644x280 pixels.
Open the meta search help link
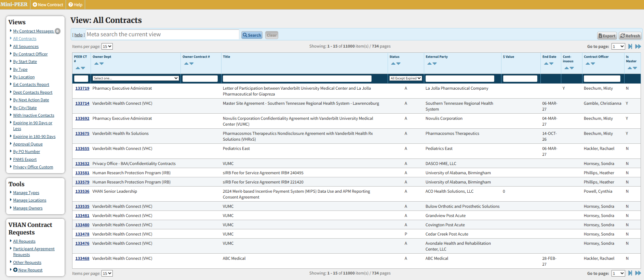pos(79,35)
